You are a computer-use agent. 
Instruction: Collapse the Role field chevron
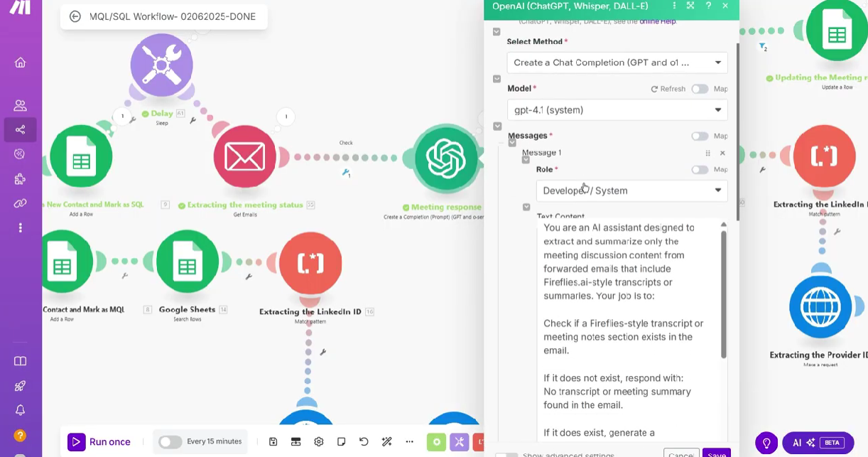(x=526, y=161)
